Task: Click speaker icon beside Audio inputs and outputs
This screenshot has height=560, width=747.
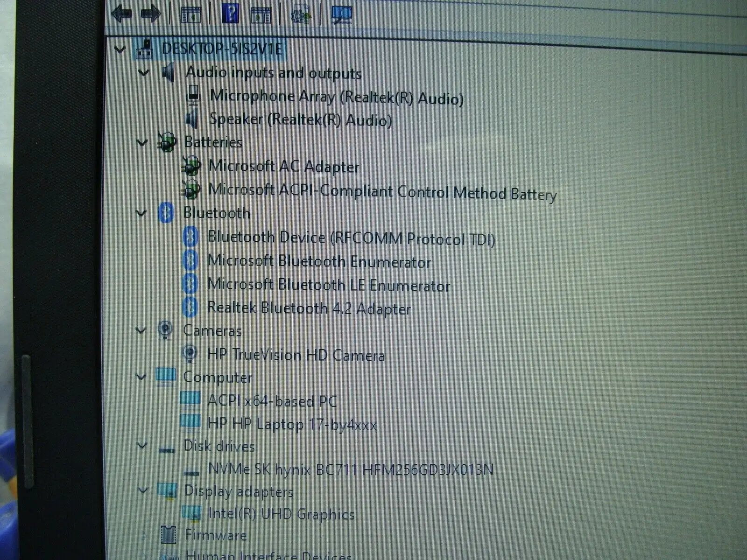Action: 168,73
